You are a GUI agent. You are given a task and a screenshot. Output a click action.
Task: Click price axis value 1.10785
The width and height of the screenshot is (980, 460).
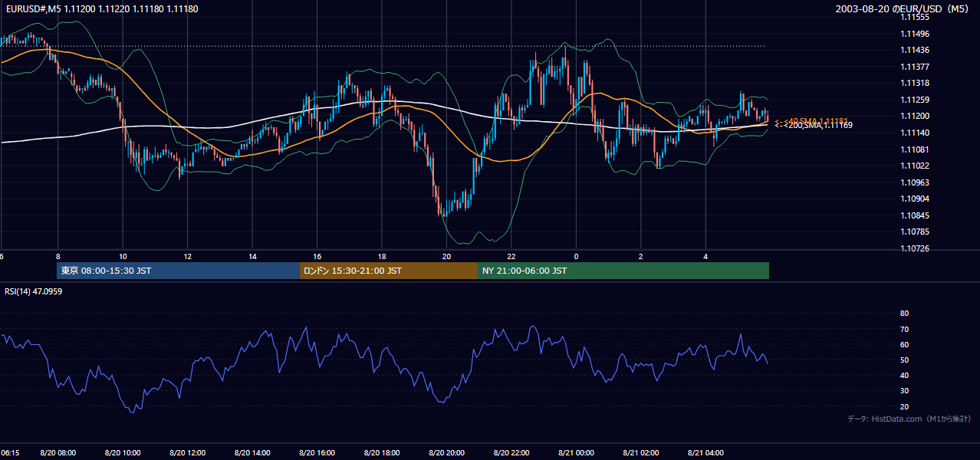(915, 232)
